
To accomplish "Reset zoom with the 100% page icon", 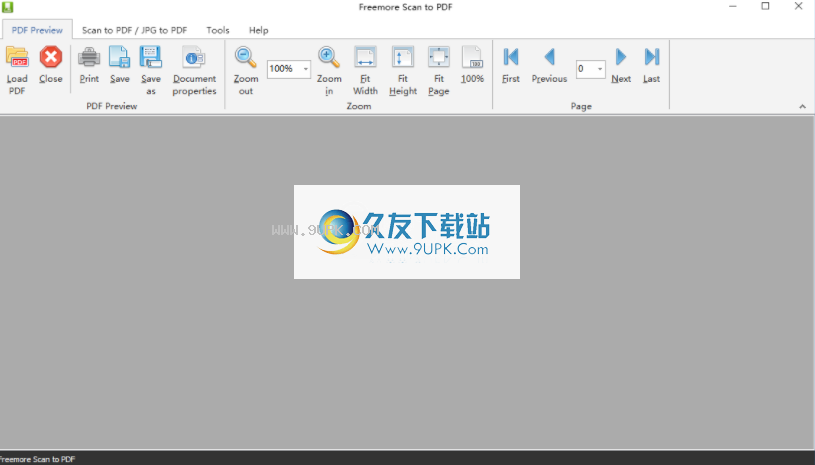I will tap(472, 57).
